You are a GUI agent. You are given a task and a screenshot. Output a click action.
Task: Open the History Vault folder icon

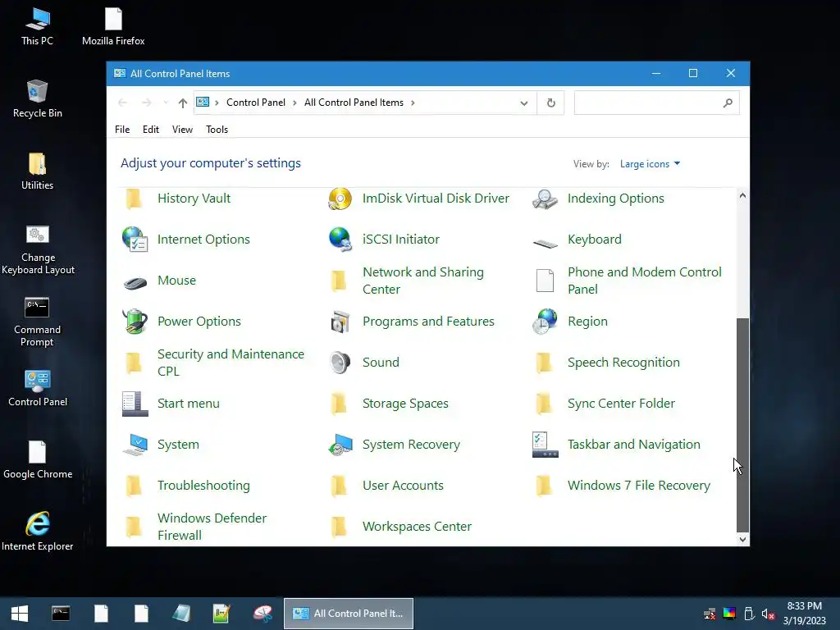pos(134,199)
